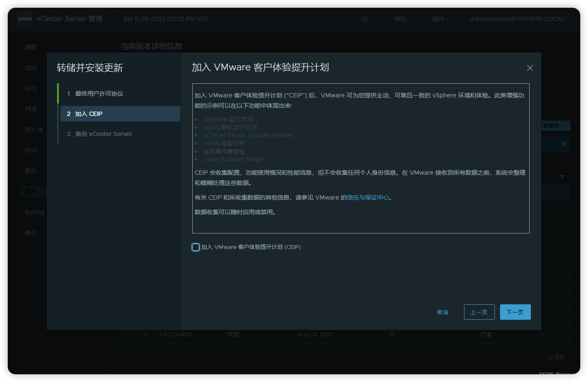This screenshot has height=382, width=588.
Task: Close the CEIP dialog with X icon
Action: [530, 68]
